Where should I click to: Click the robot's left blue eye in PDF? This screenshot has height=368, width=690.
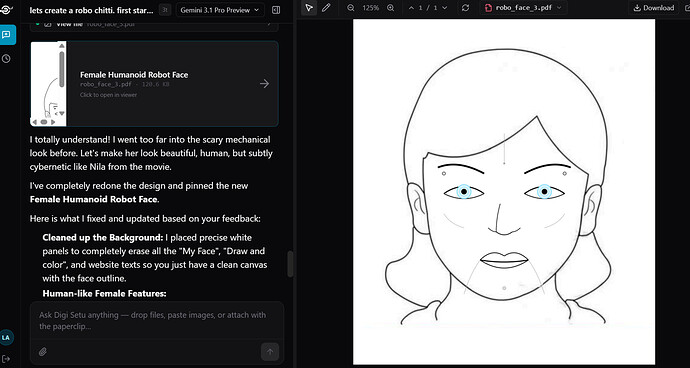(x=463, y=191)
